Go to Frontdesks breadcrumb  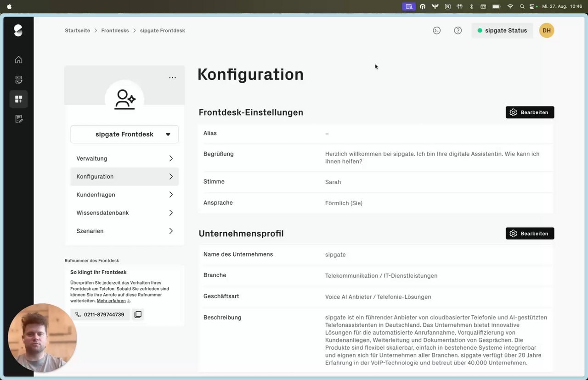(x=115, y=31)
